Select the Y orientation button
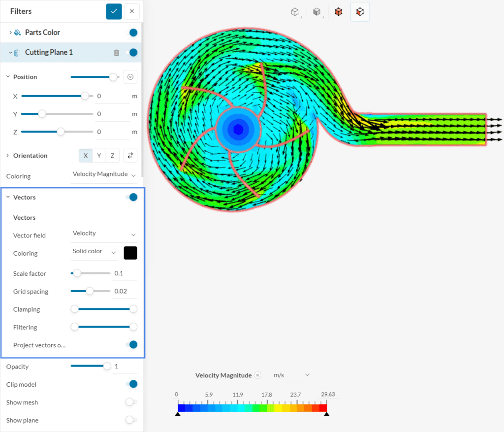The image size is (504, 432). [98, 155]
